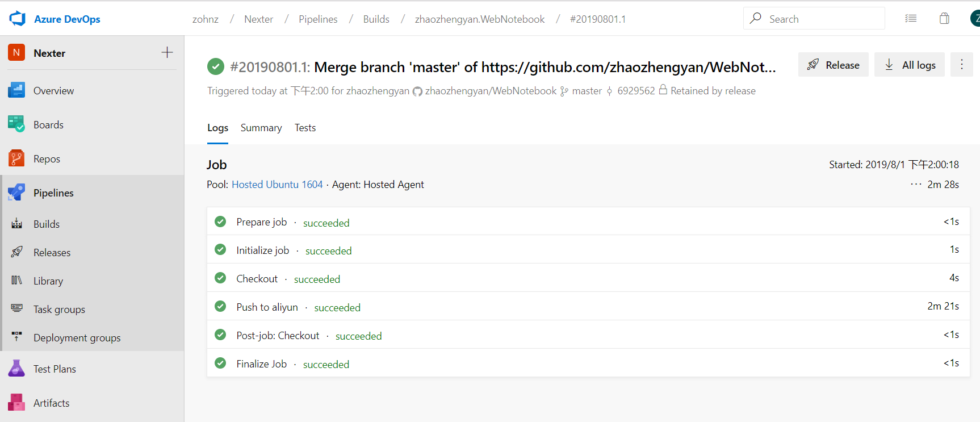
Task: Open the Test Plans flask icon
Action: pyautogui.click(x=16, y=369)
